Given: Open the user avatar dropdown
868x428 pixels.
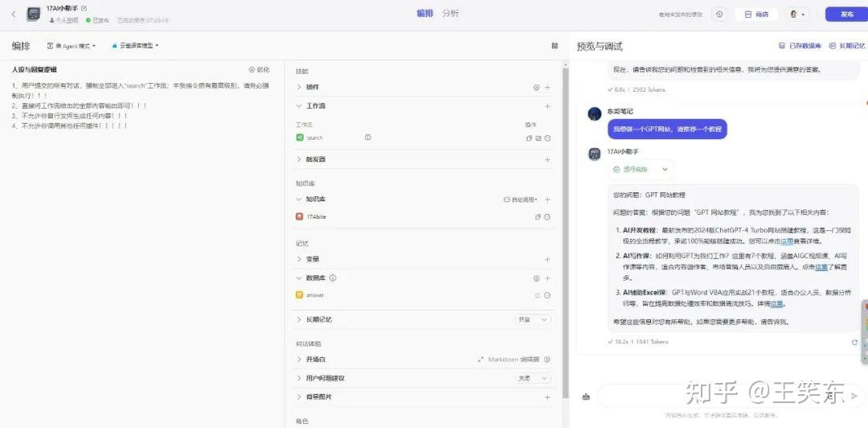Looking at the screenshot, I should pos(797,14).
